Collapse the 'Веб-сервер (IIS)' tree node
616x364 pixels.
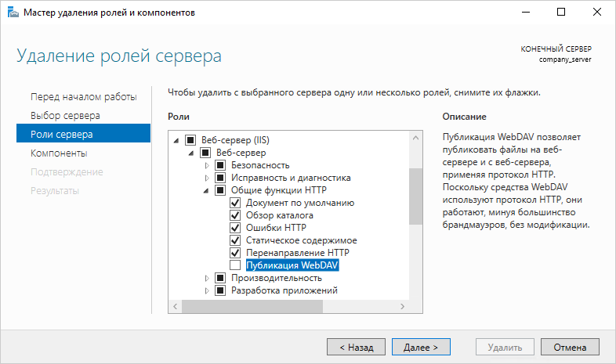tap(176, 140)
